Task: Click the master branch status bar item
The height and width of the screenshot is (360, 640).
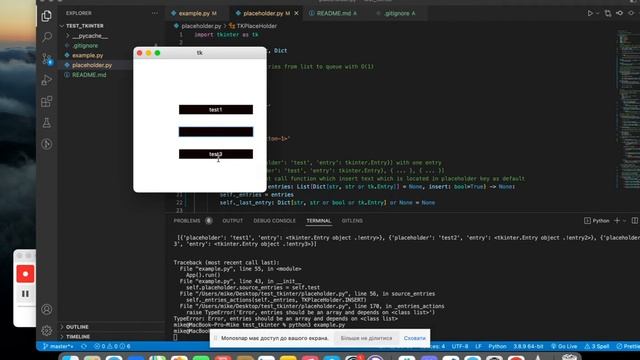Action: click(58, 346)
